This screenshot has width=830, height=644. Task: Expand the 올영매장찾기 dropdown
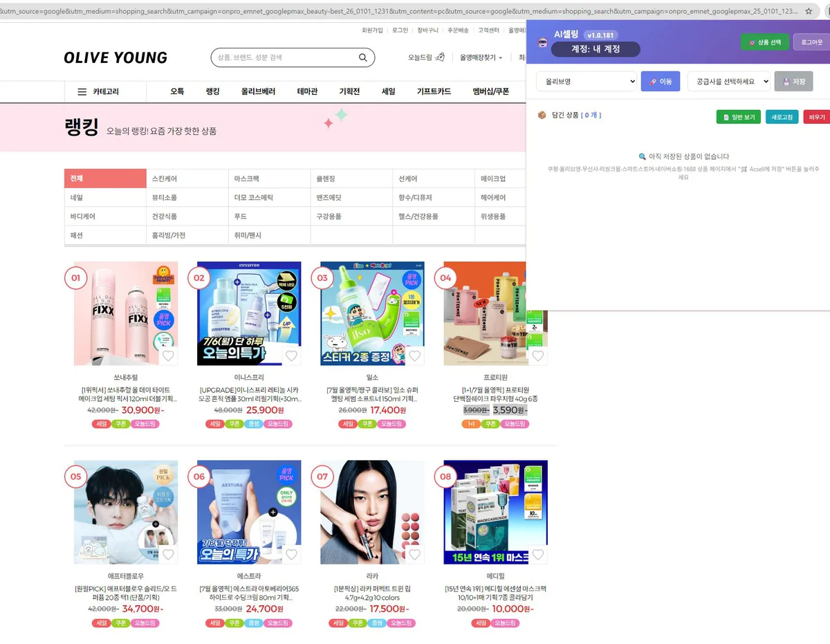coord(481,57)
